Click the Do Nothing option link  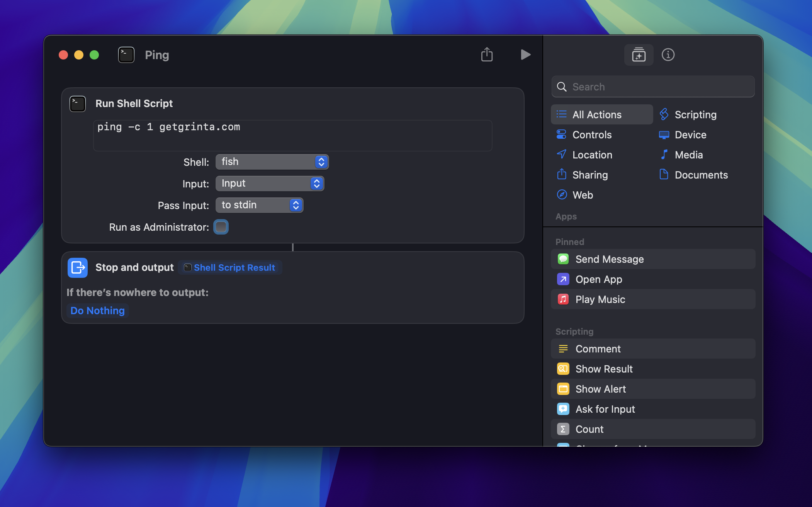(x=97, y=311)
